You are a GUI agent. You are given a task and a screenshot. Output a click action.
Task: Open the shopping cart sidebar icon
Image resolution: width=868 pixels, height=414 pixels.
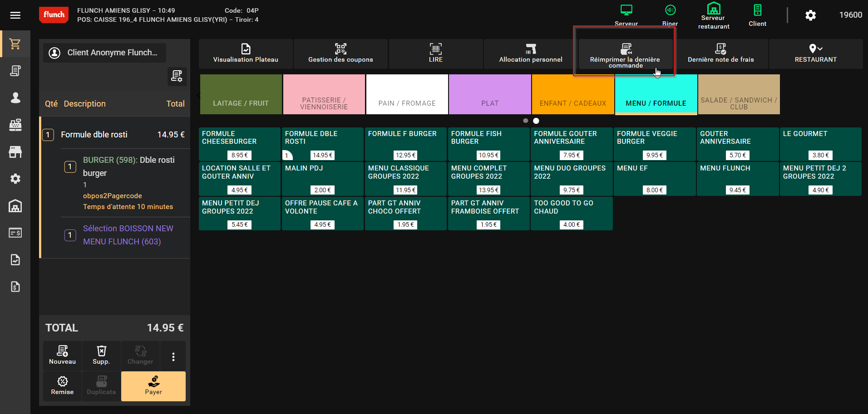click(x=15, y=44)
